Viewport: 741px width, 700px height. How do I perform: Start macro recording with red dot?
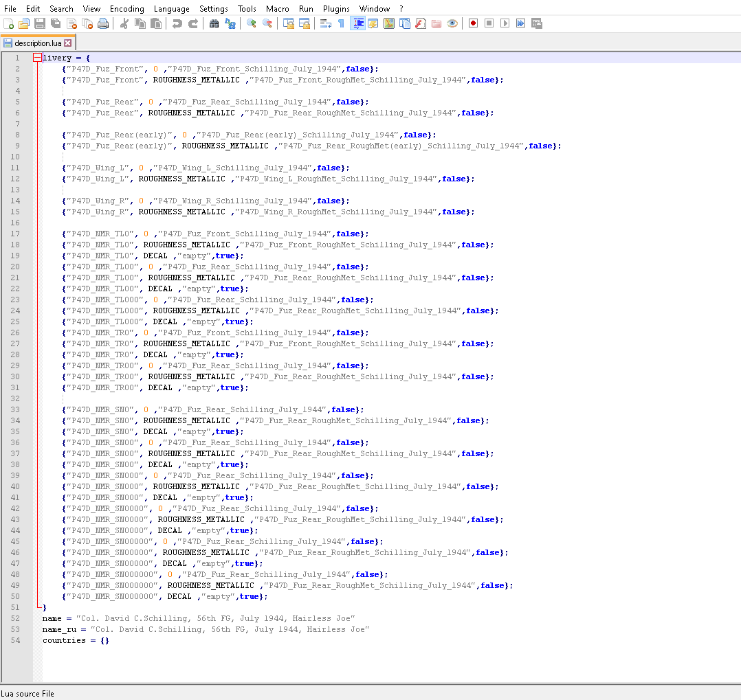[473, 23]
